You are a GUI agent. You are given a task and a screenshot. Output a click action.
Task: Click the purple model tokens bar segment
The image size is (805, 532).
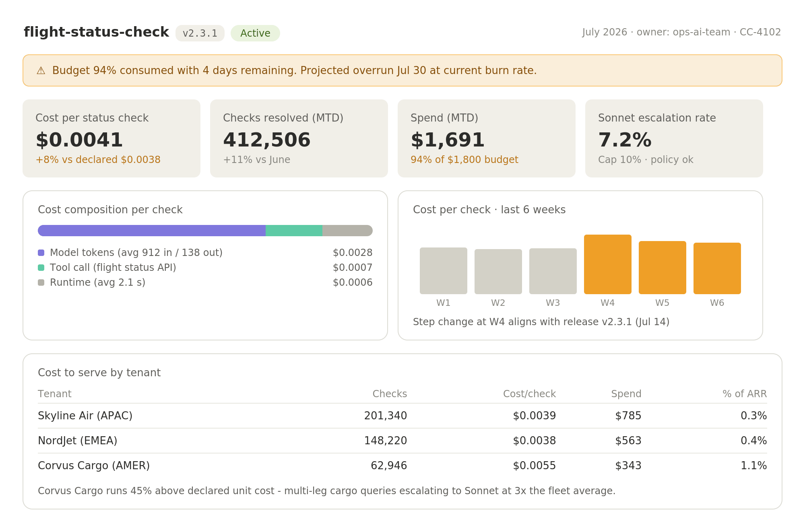click(152, 231)
